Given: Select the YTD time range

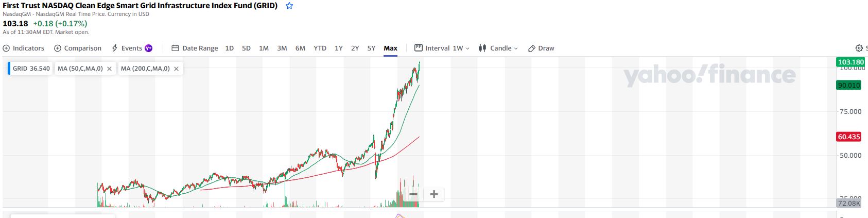Looking at the screenshot, I should [320, 48].
